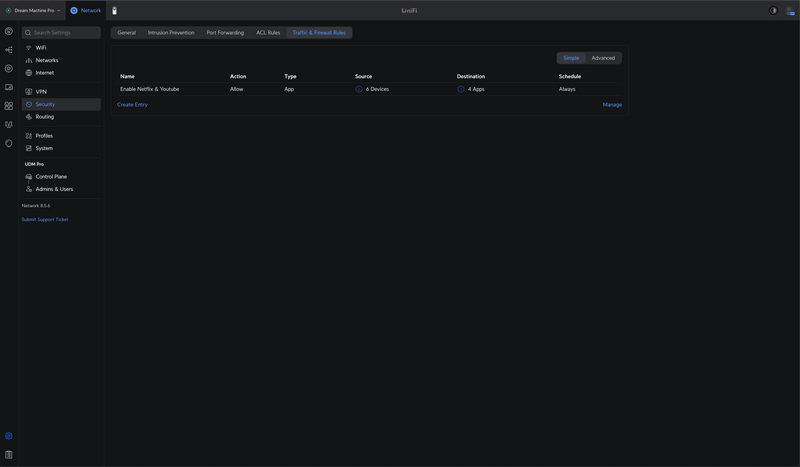Click the Network application icon
800x467 pixels.
coord(74,11)
